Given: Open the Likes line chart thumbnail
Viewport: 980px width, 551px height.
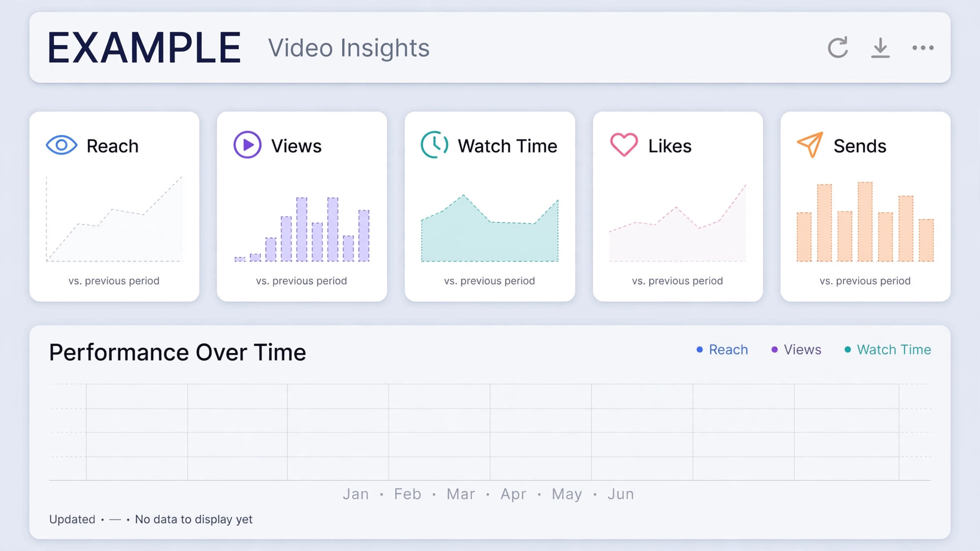Looking at the screenshot, I should pos(678,223).
